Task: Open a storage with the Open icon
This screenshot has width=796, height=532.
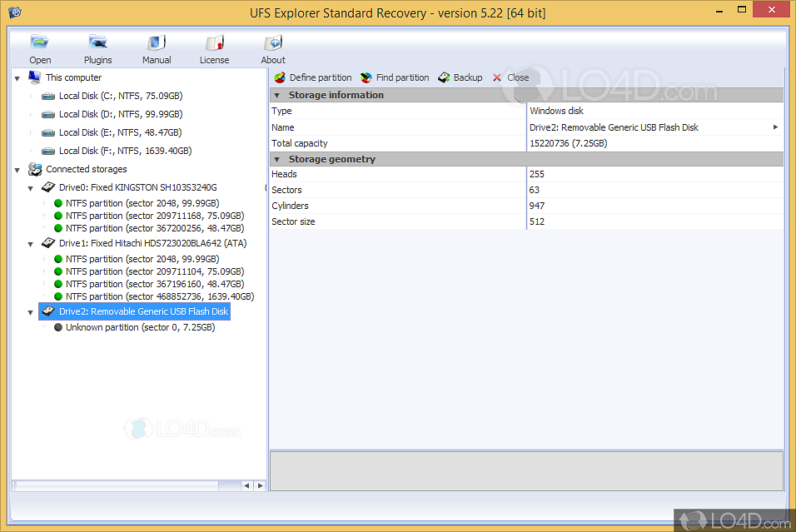Action: pos(40,42)
